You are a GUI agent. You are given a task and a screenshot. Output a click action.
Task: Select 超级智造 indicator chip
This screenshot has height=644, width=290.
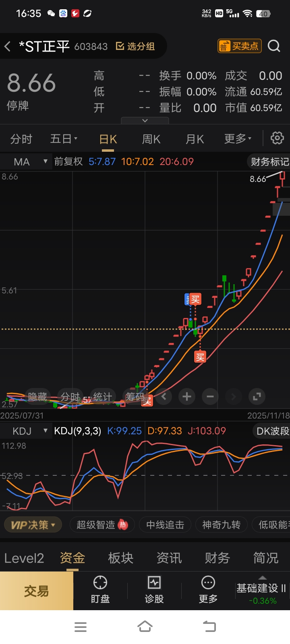point(102,525)
